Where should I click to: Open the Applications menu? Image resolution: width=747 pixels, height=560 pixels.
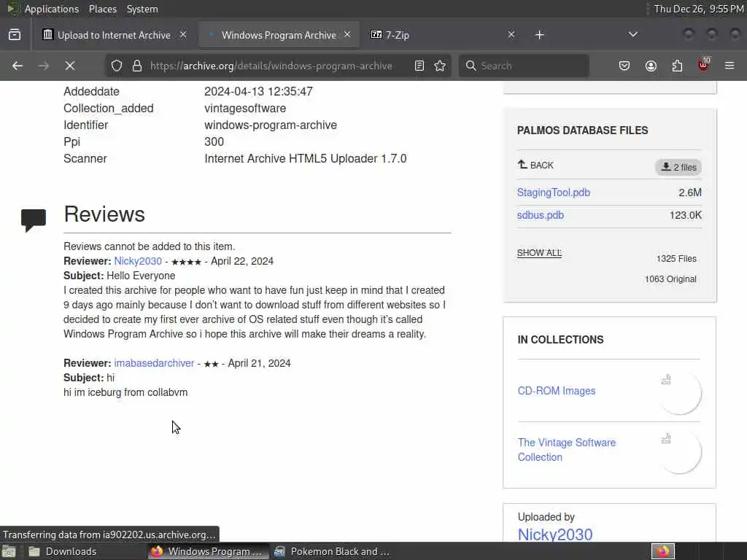pyautogui.click(x=52, y=9)
